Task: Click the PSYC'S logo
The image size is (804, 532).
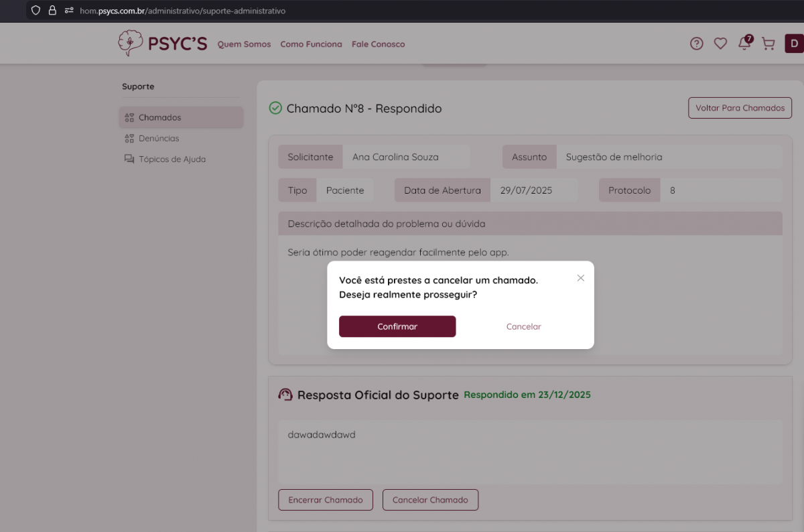Action: pyautogui.click(x=162, y=44)
